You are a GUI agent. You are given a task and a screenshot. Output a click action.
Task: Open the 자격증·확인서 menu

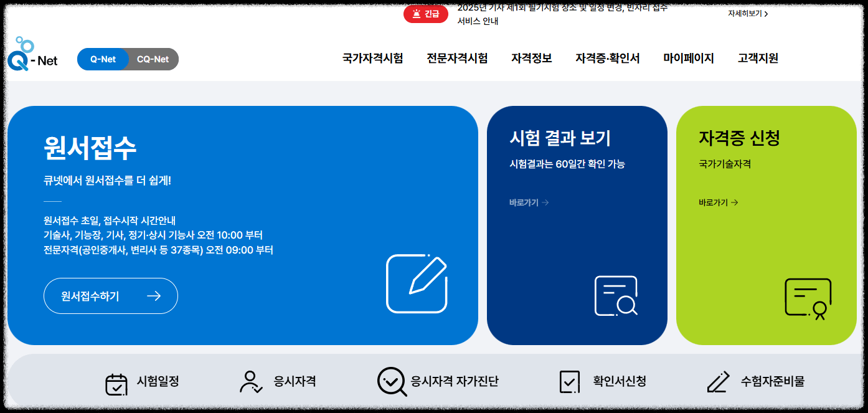[608, 59]
